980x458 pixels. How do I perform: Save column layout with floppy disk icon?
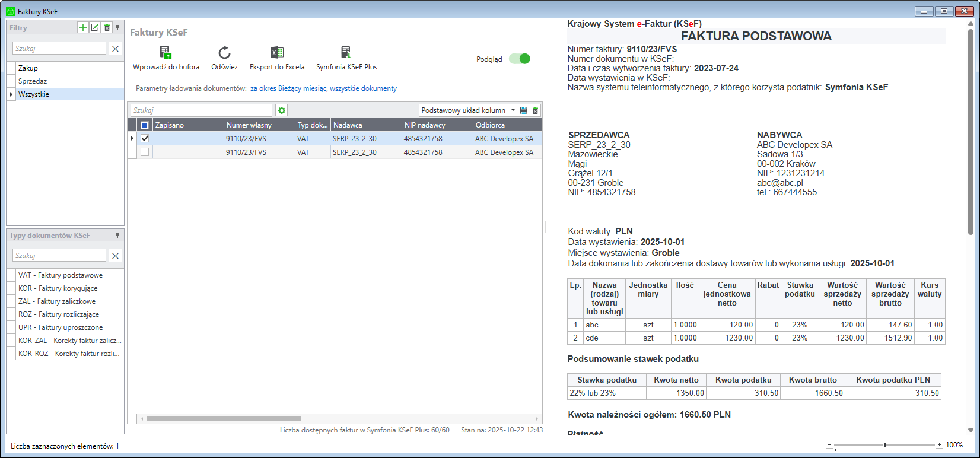pos(524,110)
